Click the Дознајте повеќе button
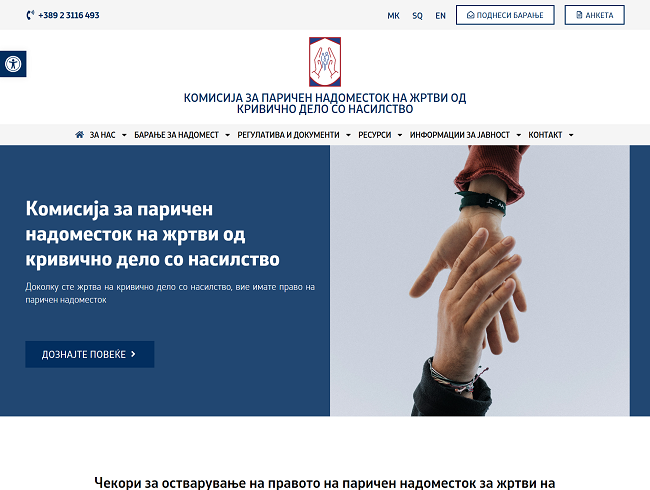This screenshot has height=490, width=650. [90, 354]
